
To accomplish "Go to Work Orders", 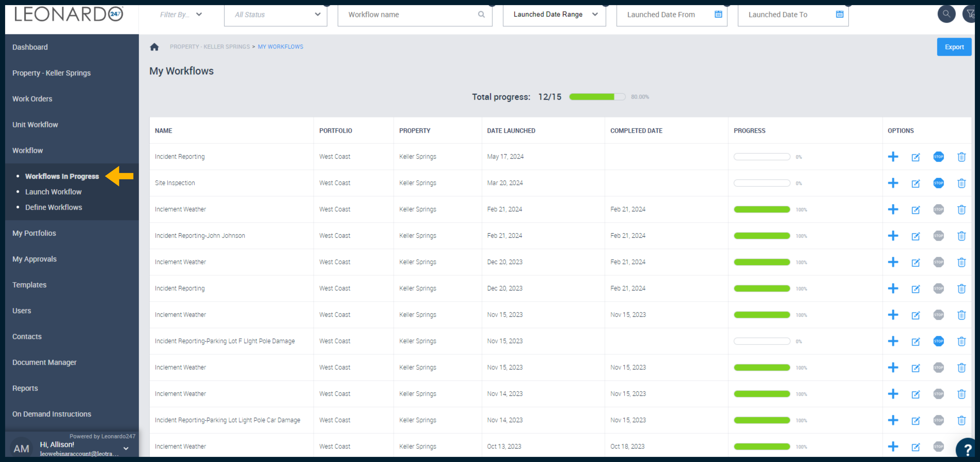I will (x=32, y=99).
